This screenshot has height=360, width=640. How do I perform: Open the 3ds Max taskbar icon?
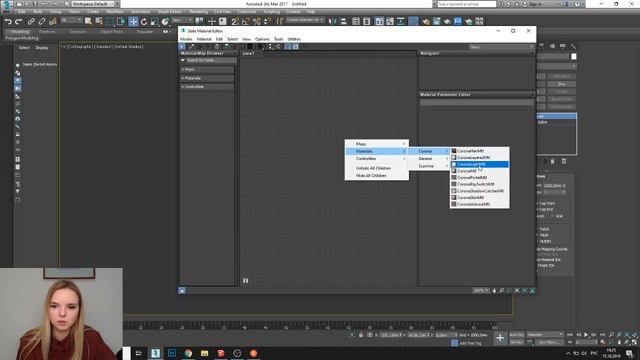click(156, 353)
